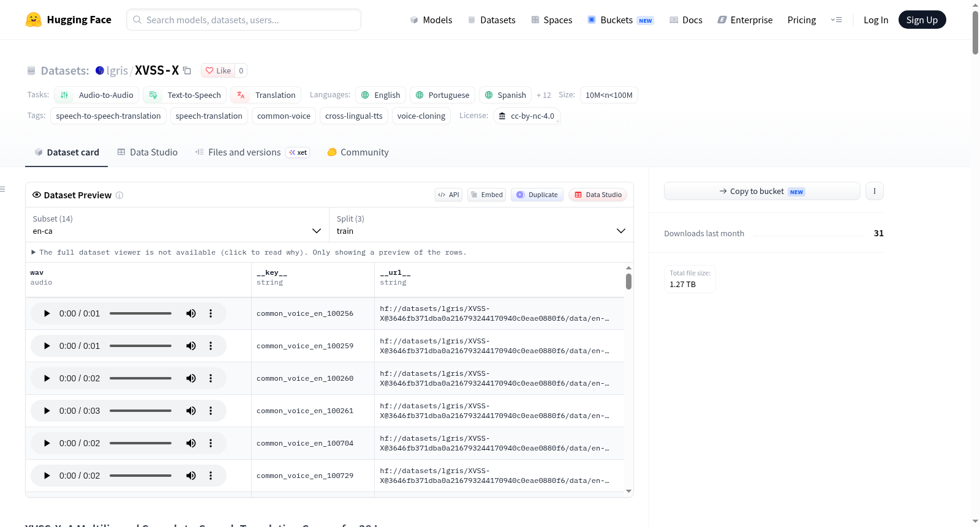Go to Spaces in top navigation
The width and height of the screenshot is (980, 527).
(x=552, y=20)
